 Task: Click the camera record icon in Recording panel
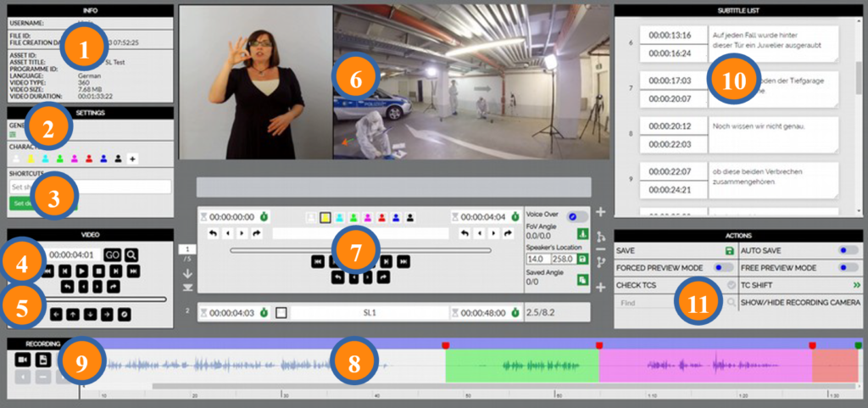22,360
